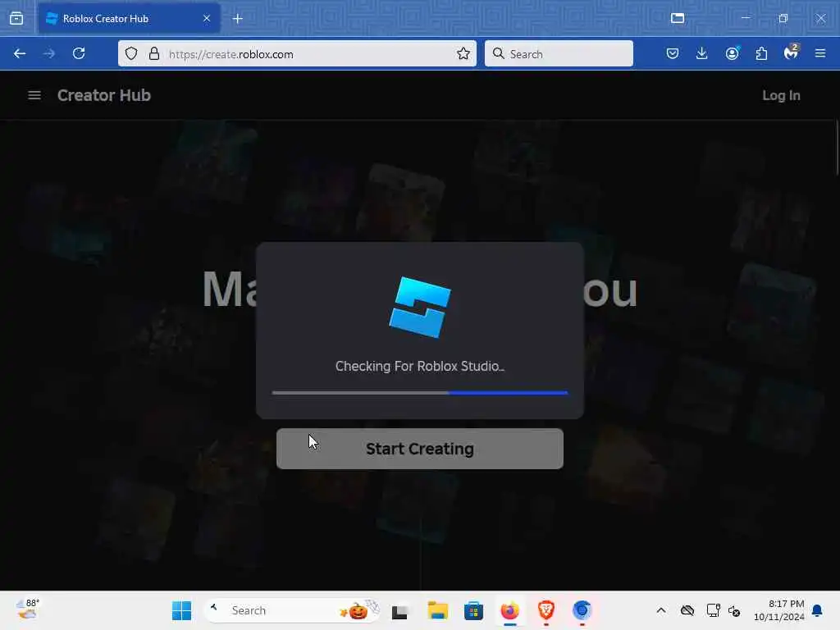Open the Extensions puzzle icon
This screenshot has height=630, width=840.
(x=761, y=53)
